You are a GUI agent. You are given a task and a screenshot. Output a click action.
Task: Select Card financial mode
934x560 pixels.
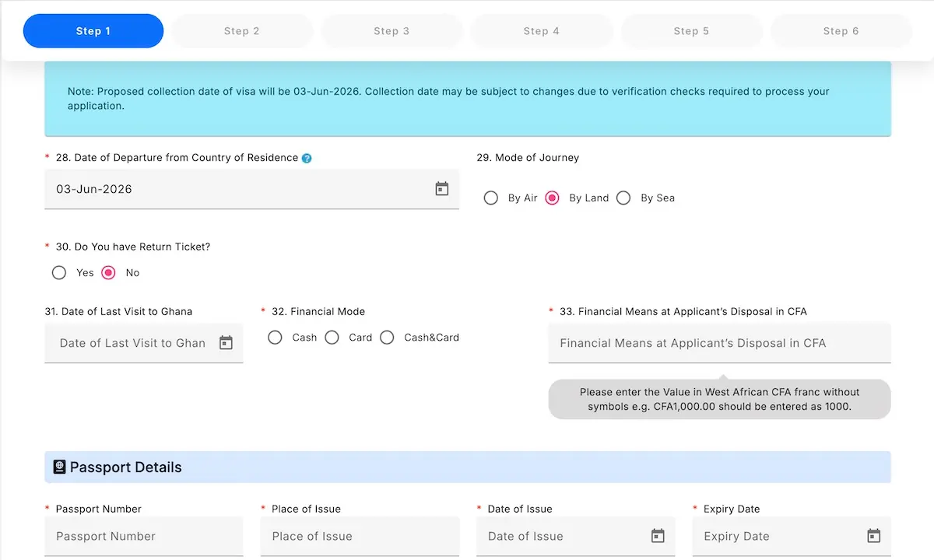click(x=332, y=338)
